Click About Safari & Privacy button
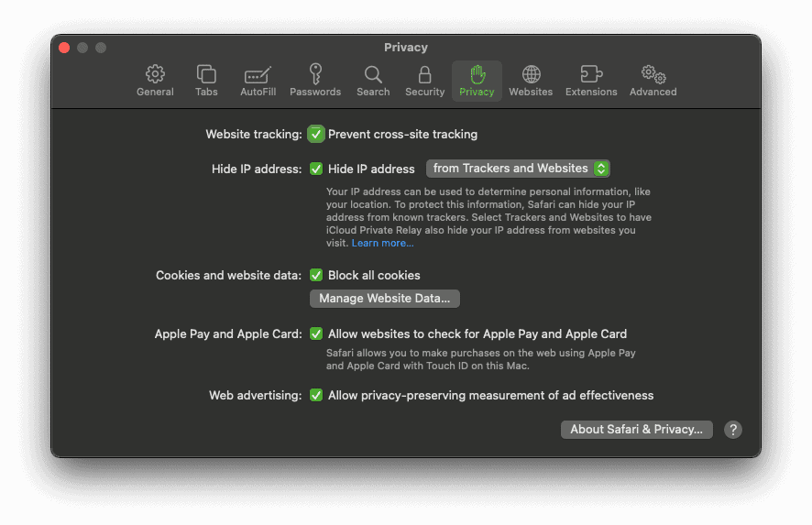The width and height of the screenshot is (812, 525). (636, 429)
